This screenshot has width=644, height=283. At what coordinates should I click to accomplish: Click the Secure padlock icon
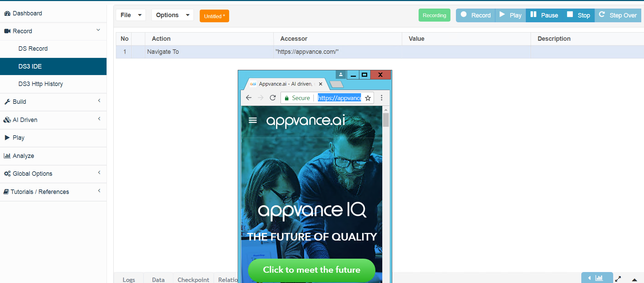(287, 98)
